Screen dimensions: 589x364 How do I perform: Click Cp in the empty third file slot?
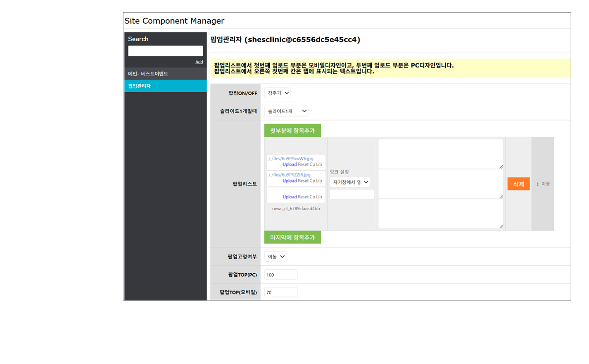click(x=312, y=197)
